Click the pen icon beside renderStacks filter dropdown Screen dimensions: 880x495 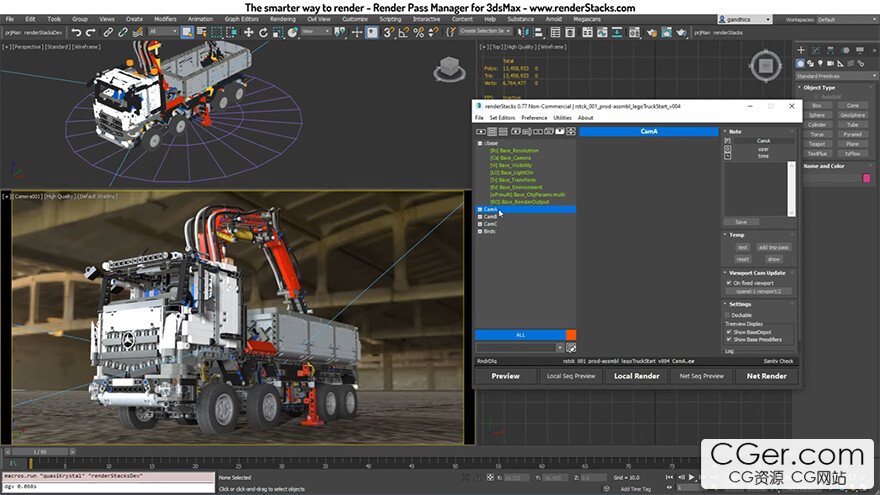coord(571,348)
